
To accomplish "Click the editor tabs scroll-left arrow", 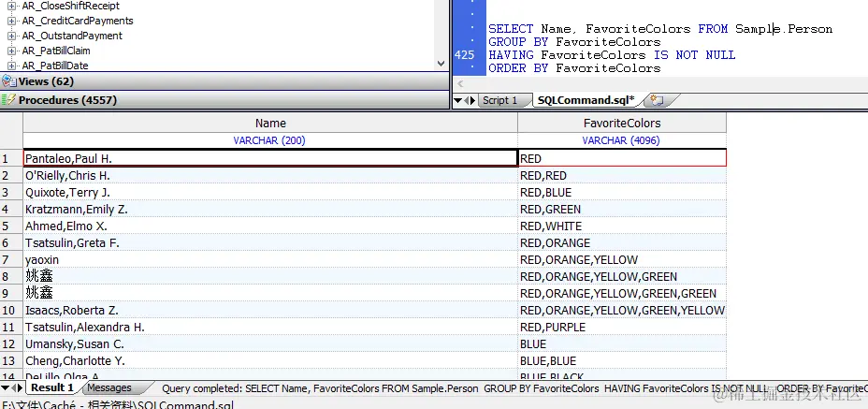I will [x=466, y=100].
